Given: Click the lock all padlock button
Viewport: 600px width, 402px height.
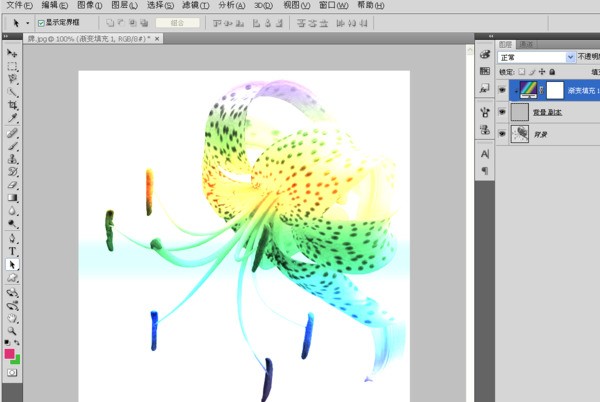Looking at the screenshot, I should coord(554,72).
